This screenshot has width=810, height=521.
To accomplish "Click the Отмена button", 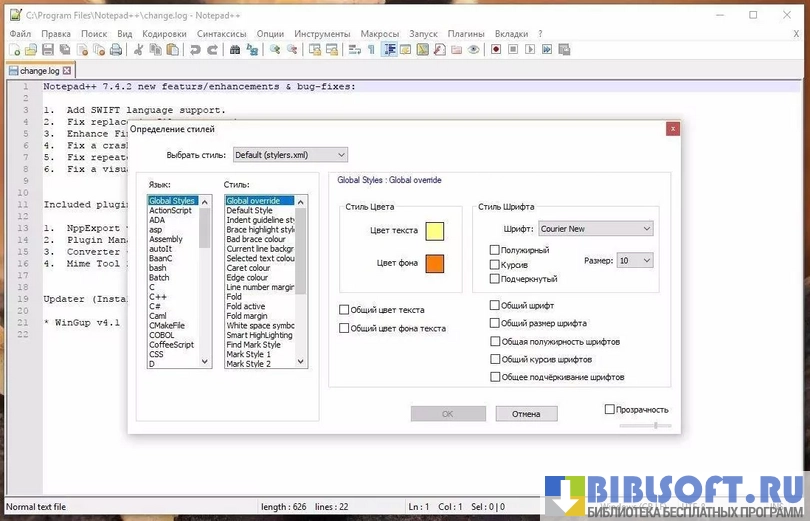I will tap(526, 414).
